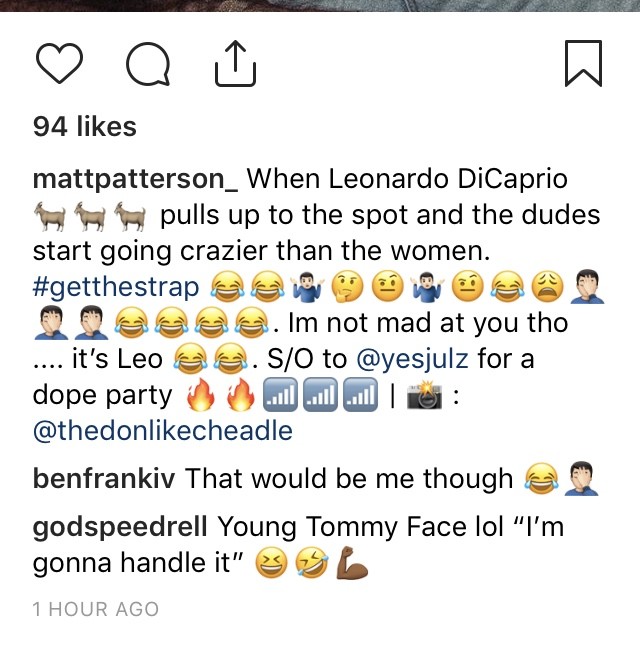Share the post using the share icon
The image size is (640, 649).
point(235,63)
